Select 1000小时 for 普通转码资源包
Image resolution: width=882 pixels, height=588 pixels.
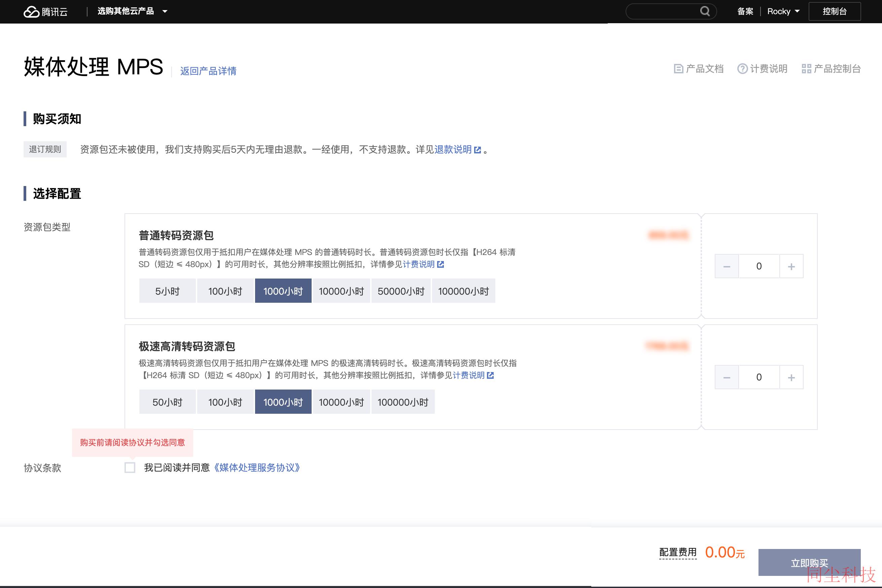click(283, 291)
